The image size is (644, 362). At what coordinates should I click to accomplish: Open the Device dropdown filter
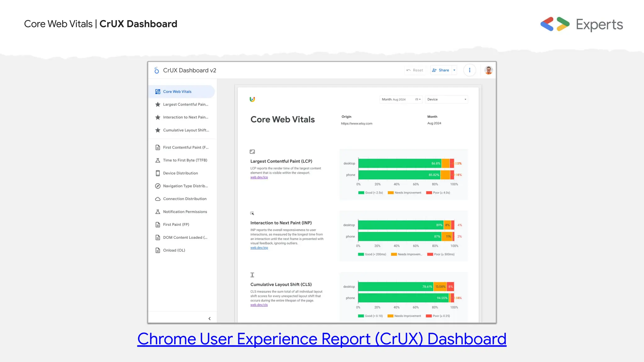[x=447, y=99]
